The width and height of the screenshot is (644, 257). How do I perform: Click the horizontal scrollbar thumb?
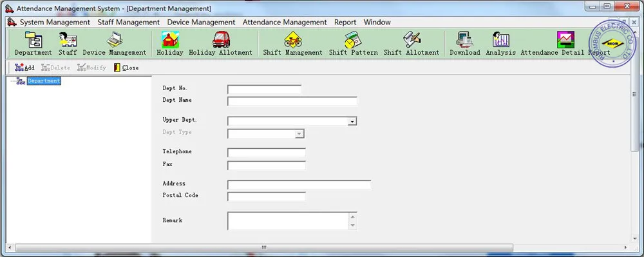click(x=264, y=247)
